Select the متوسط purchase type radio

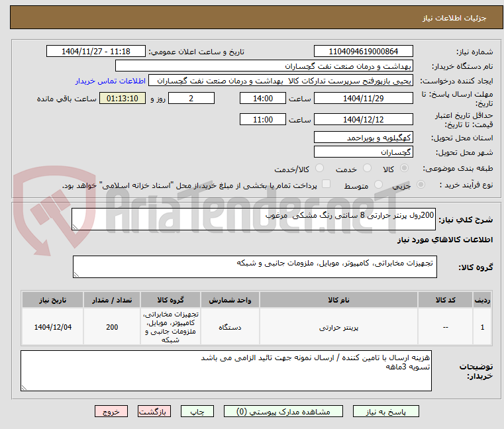coord(378,185)
